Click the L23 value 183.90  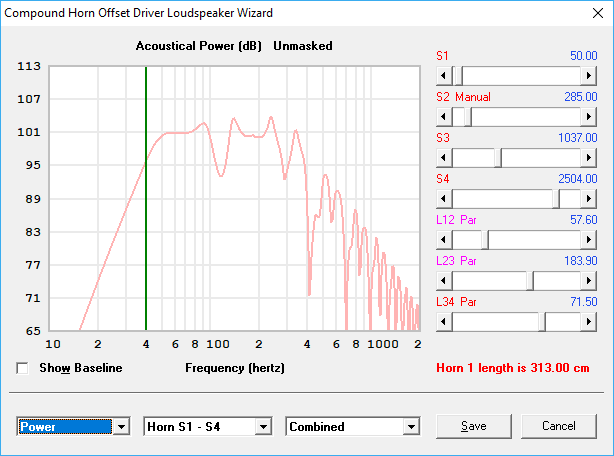click(580, 261)
